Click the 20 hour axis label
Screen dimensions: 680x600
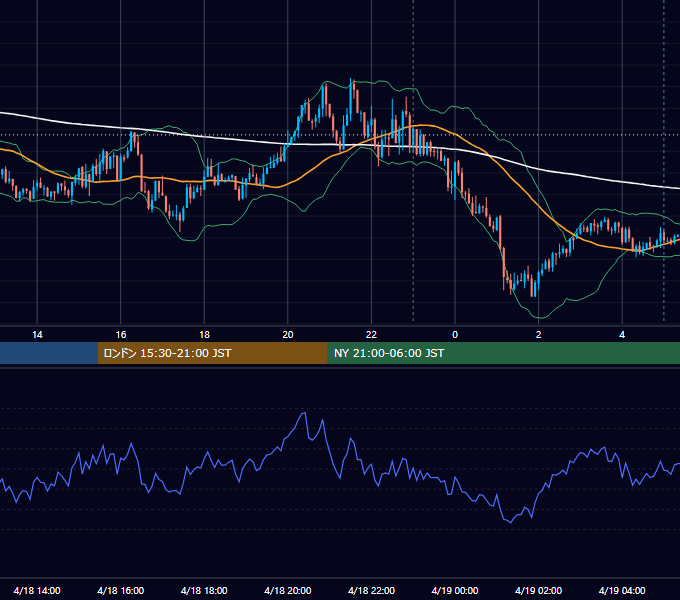click(x=288, y=335)
